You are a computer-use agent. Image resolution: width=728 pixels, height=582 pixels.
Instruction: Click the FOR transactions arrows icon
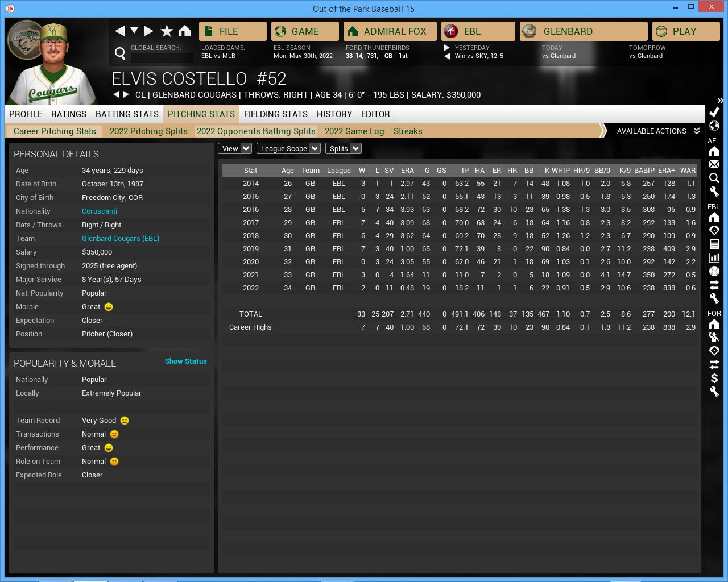(714, 364)
